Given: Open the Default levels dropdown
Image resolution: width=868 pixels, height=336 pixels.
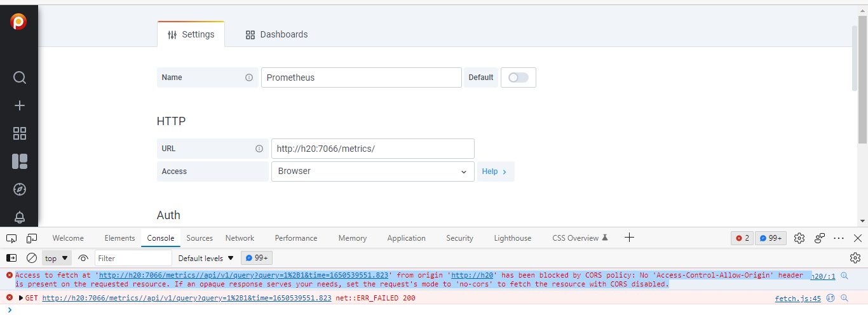Looking at the screenshot, I should coord(206,259).
